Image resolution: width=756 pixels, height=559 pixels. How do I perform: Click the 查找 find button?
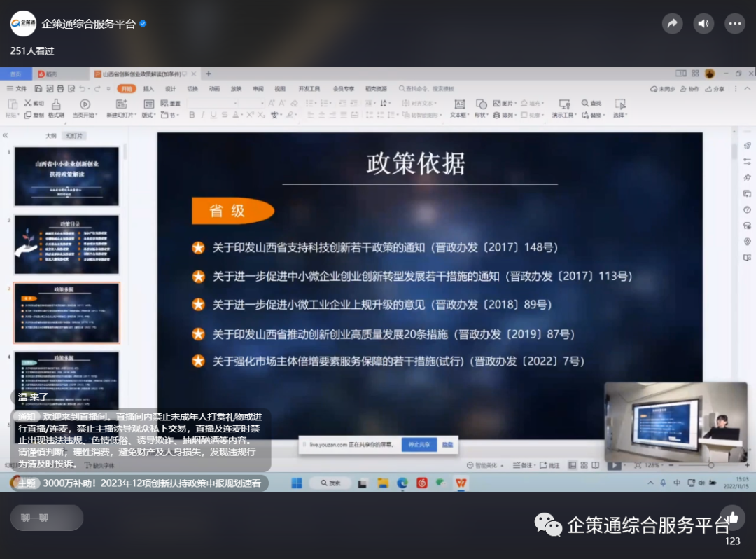(591, 103)
